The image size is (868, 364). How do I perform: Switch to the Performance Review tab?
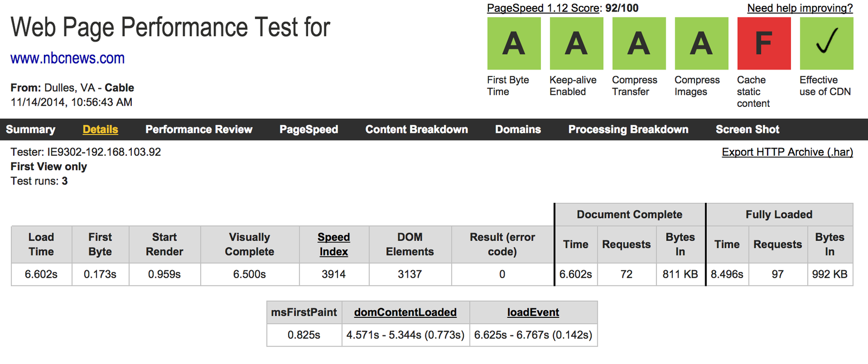[x=199, y=129]
